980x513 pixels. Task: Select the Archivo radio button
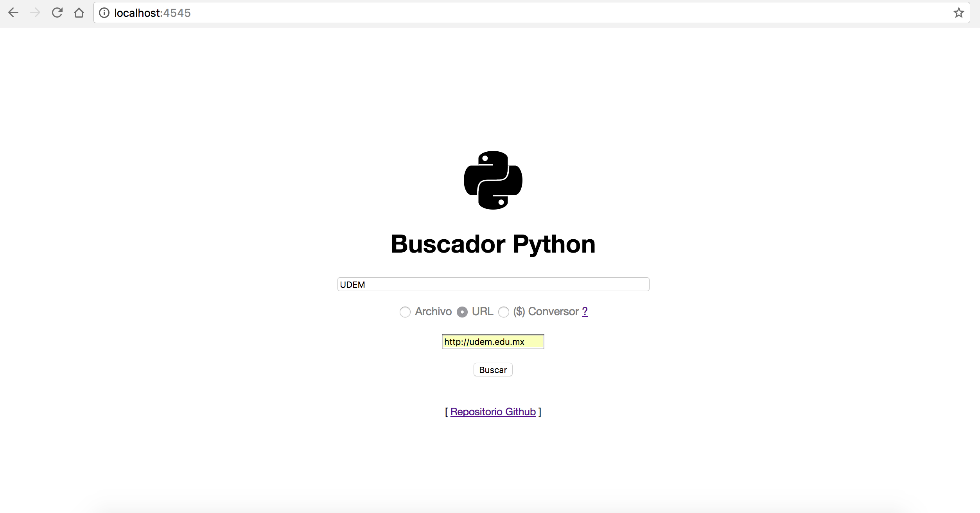405,312
